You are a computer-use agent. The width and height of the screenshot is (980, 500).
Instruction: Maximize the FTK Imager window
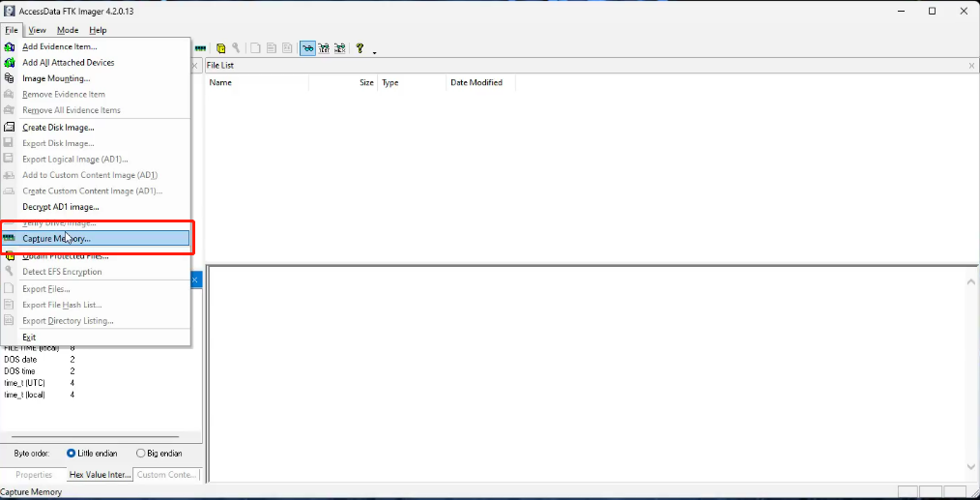click(932, 11)
